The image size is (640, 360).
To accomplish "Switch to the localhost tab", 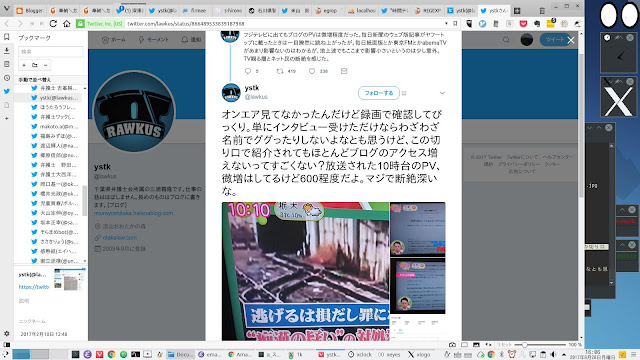I will coord(362,11).
